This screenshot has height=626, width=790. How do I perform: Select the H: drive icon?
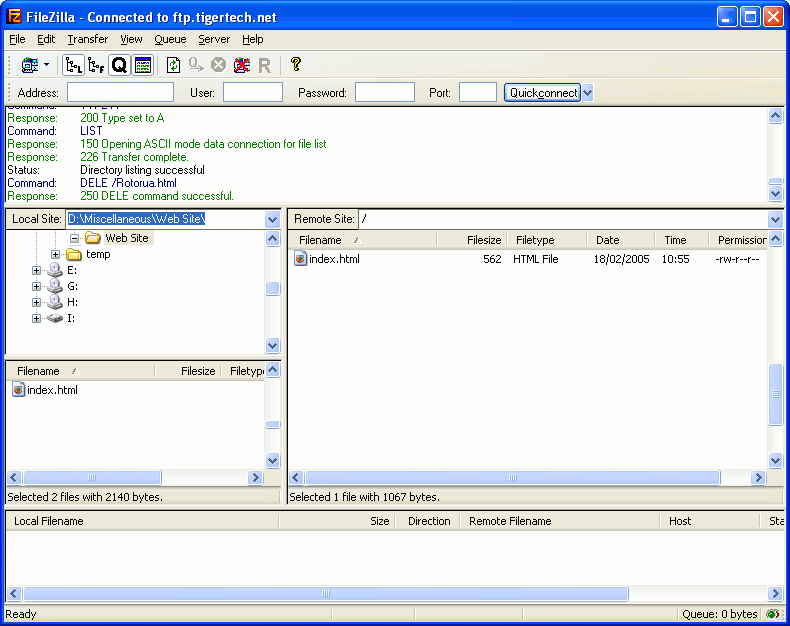[54, 302]
